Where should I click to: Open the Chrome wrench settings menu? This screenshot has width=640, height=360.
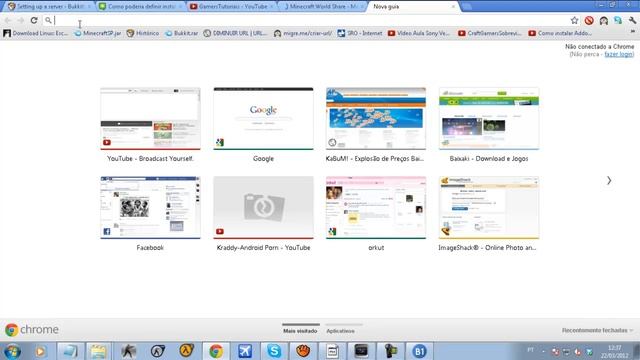pyautogui.click(x=632, y=20)
